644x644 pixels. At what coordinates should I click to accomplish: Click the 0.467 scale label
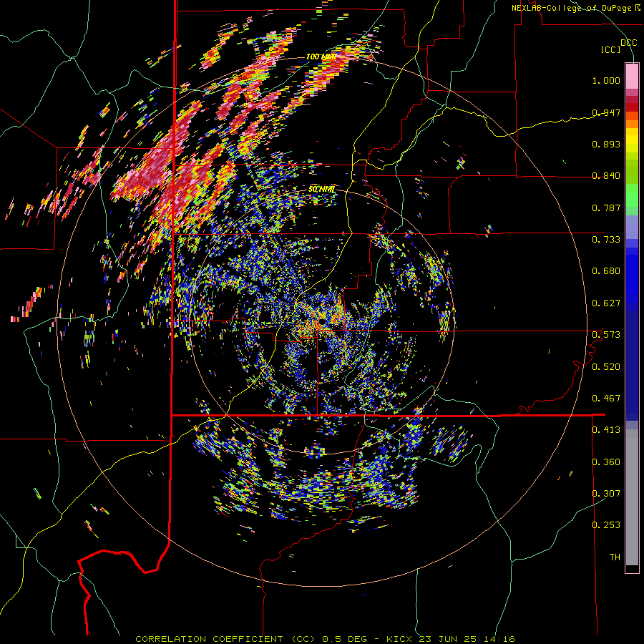606,399
